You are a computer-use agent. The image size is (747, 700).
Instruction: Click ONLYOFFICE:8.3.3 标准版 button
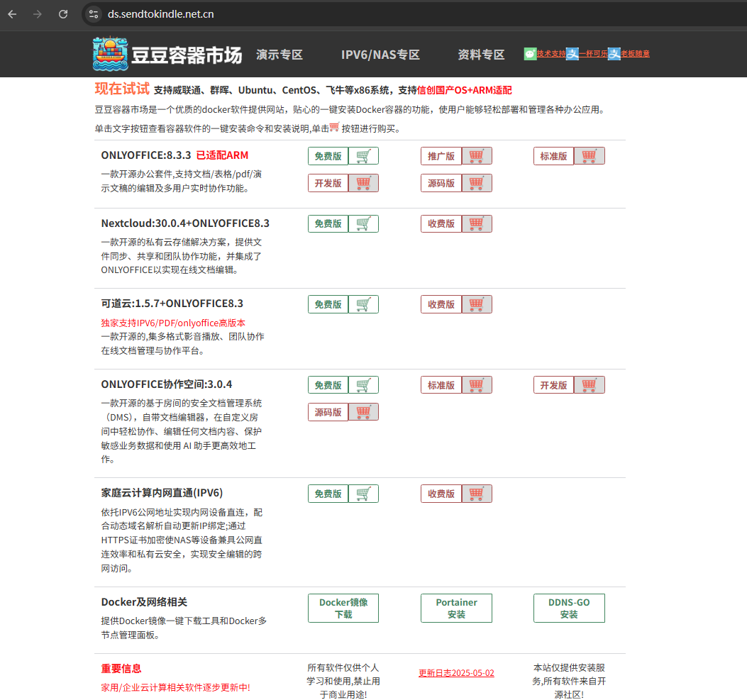click(553, 156)
